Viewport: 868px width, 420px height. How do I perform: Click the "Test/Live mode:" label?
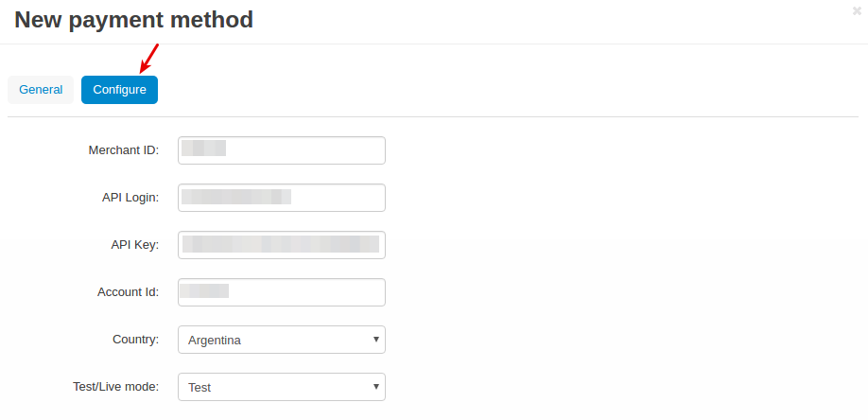115,386
